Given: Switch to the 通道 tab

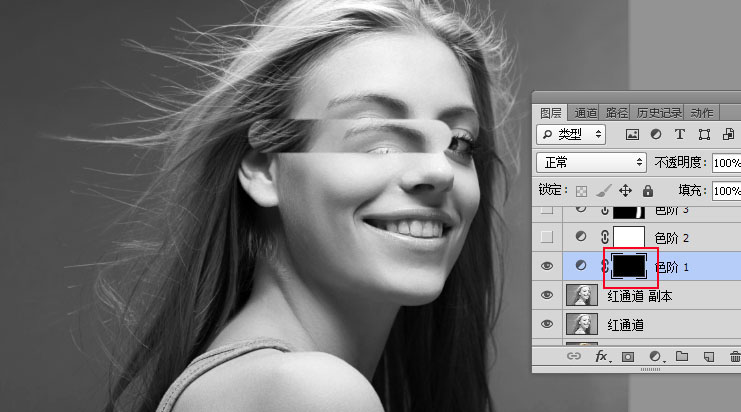Looking at the screenshot, I should (x=585, y=113).
